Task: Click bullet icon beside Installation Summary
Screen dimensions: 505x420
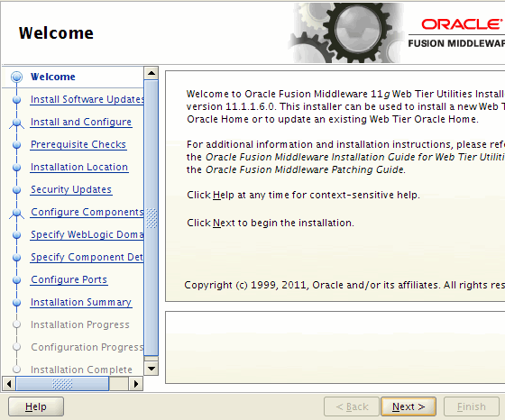Action: [17, 303]
